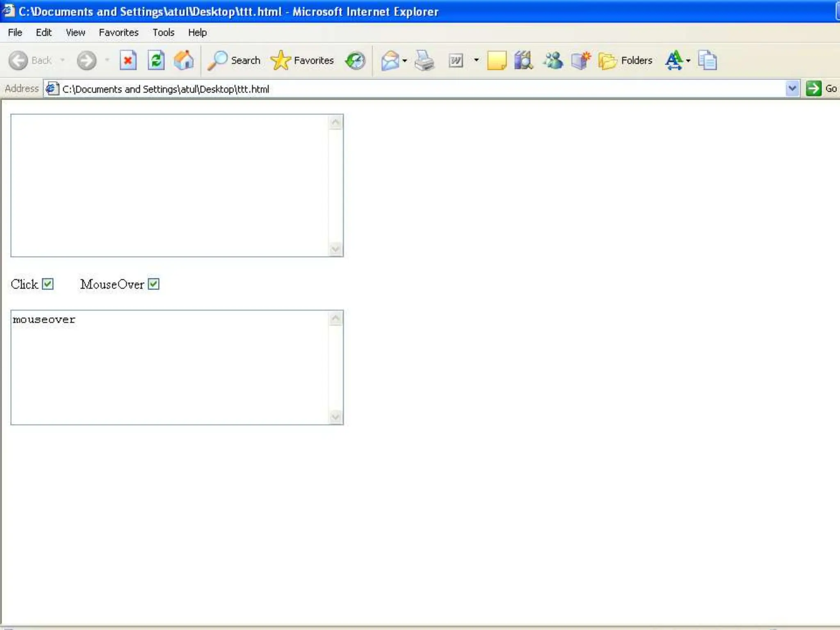Click the Print icon
The width and height of the screenshot is (840, 630).
[424, 61]
